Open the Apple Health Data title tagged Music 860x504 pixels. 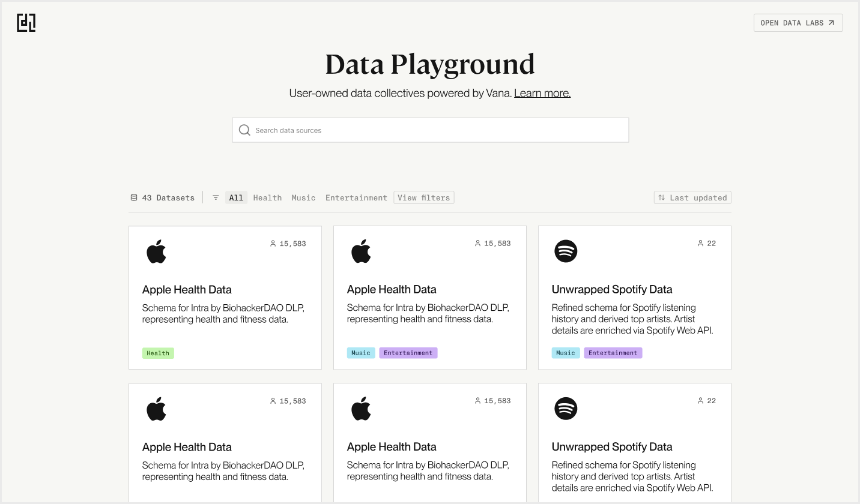click(x=392, y=289)
